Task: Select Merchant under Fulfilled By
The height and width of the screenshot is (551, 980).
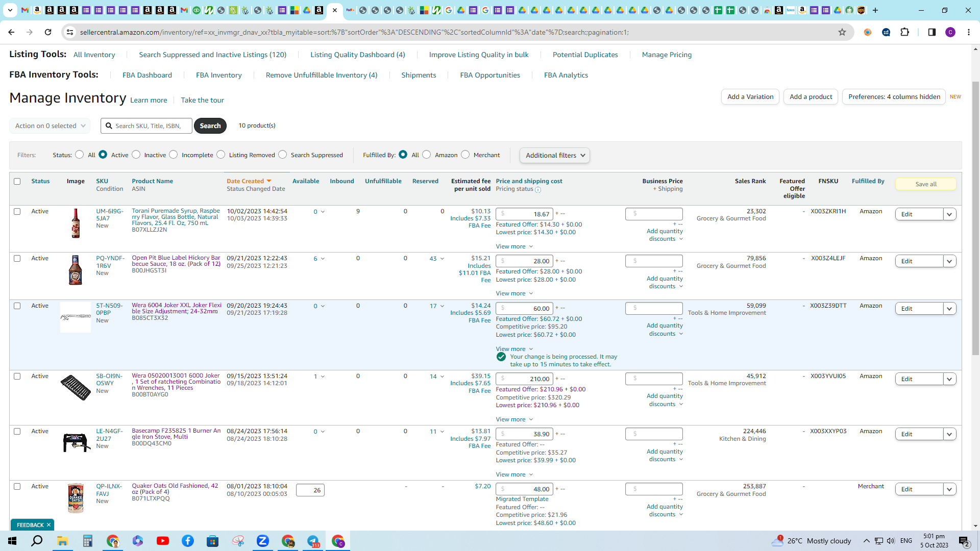Action: [465, 155]
